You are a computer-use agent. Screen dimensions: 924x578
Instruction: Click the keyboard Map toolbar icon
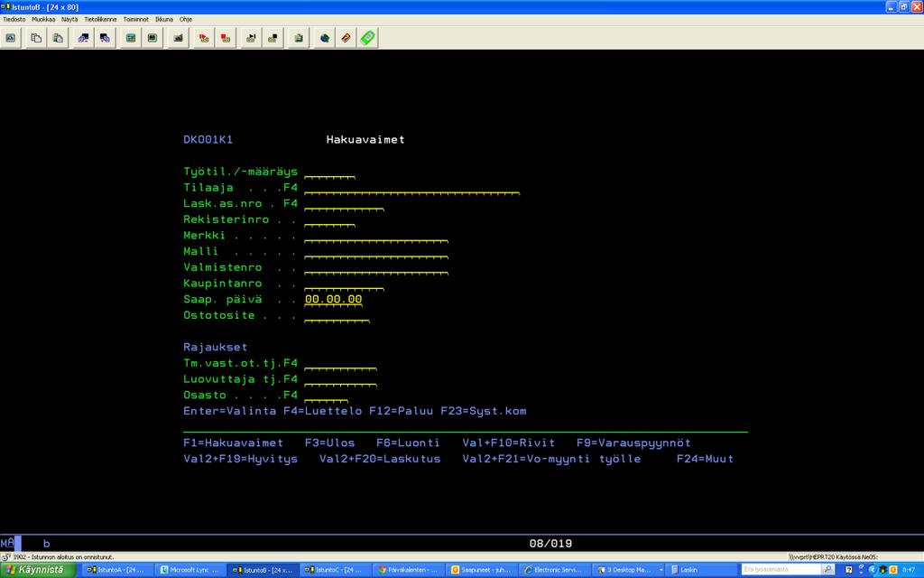click(178, 38)
